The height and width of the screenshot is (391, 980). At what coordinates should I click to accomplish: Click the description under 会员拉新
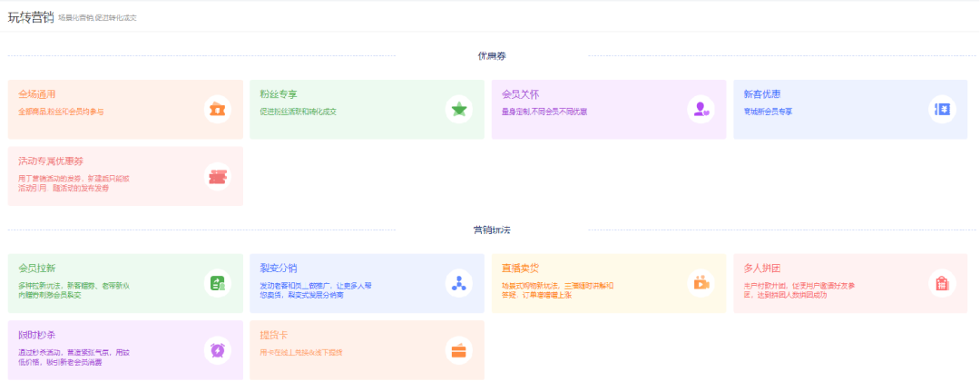73,290
